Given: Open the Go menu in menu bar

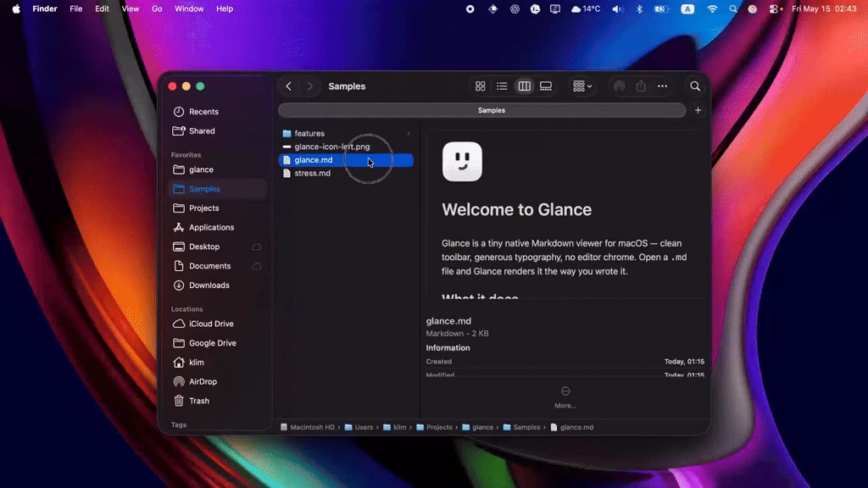Looking at the screenshot, I should pyautogui.click(x=157, y=8).
